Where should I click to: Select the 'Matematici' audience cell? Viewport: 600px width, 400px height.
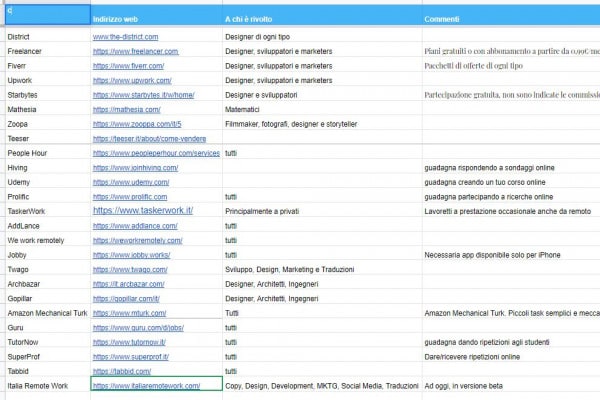coord(246,109)
